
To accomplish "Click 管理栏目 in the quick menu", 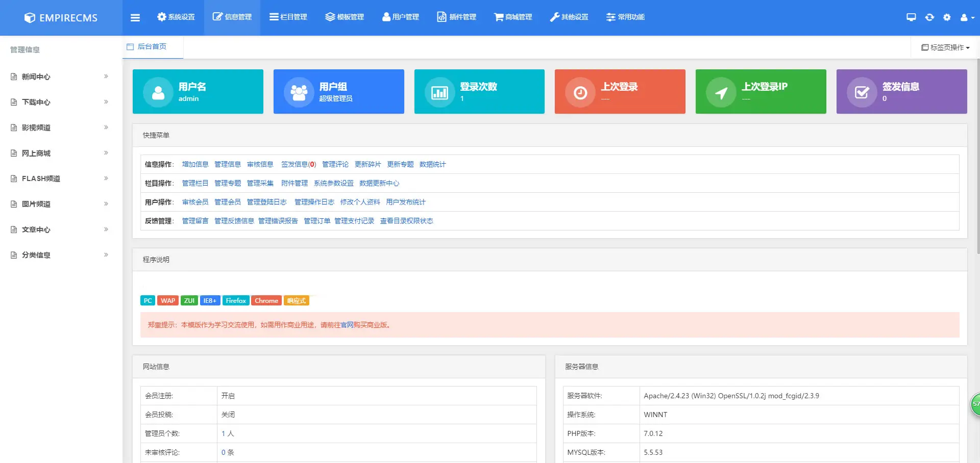I will [x=194, y=183].
